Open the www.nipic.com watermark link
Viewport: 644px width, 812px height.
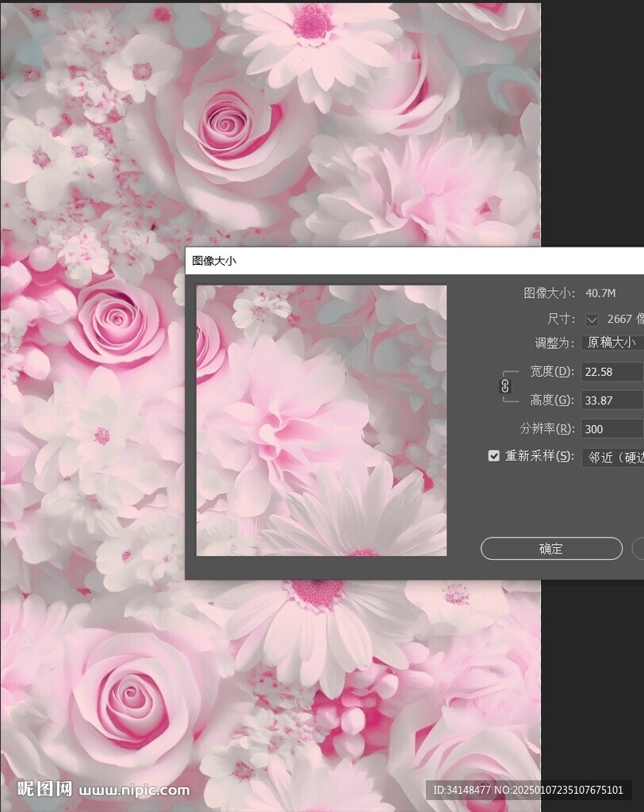[135, 790]
